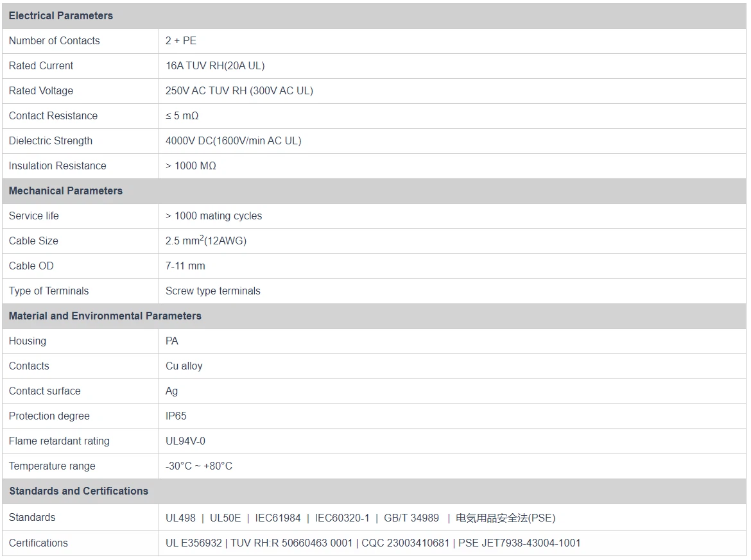Click the flame retardant rating UL94V-0
Viewport: 751px width, 560px height.
pyautogui.click(x=186, y=441)
